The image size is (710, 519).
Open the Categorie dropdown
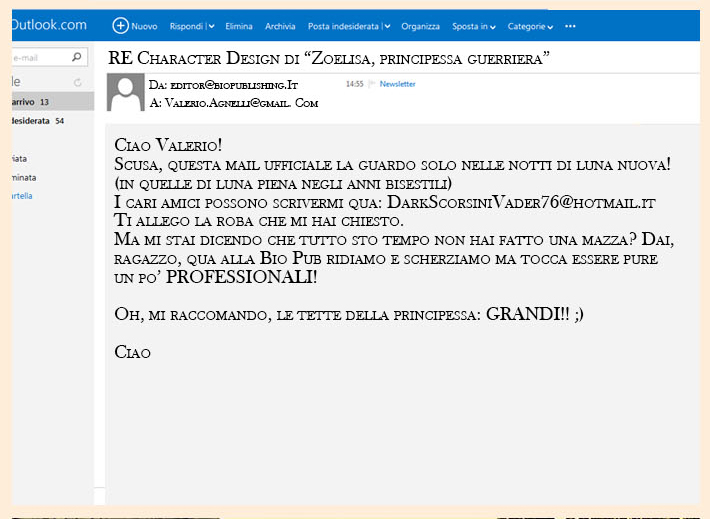click(530, 27)
